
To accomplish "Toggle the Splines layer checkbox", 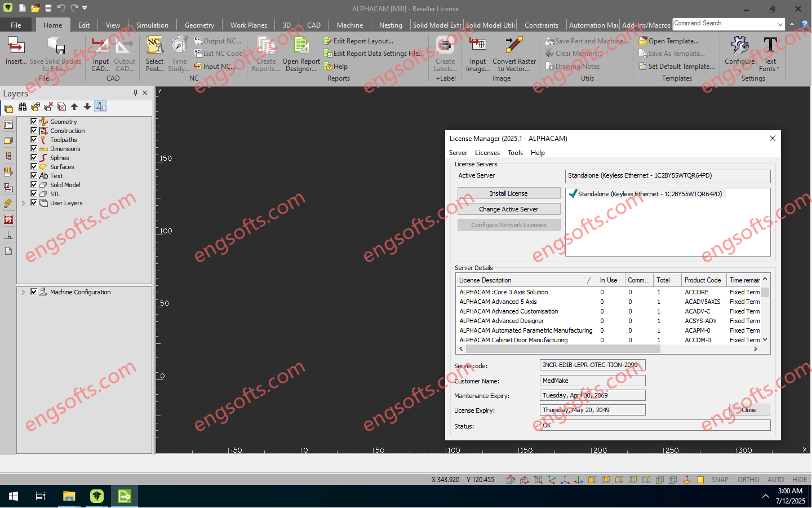I will (x=34, y=157).
